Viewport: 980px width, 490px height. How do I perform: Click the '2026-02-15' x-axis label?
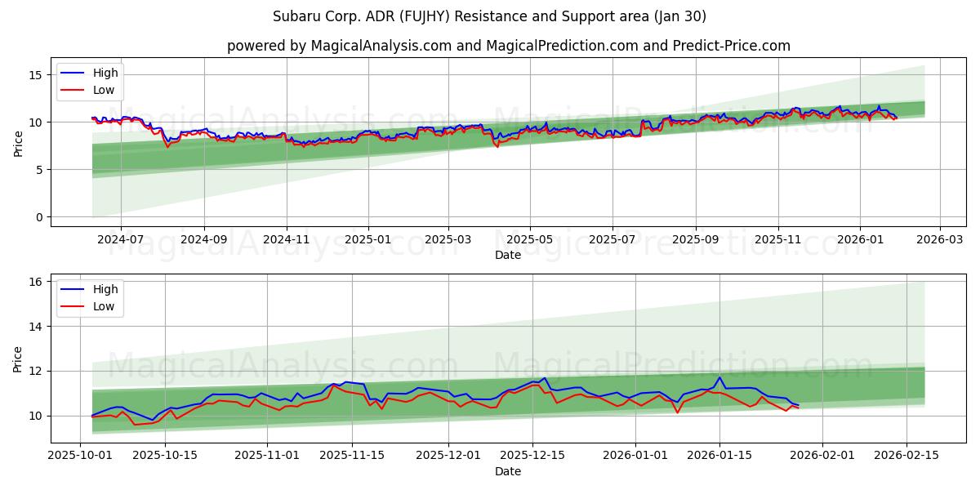(906, 456)
